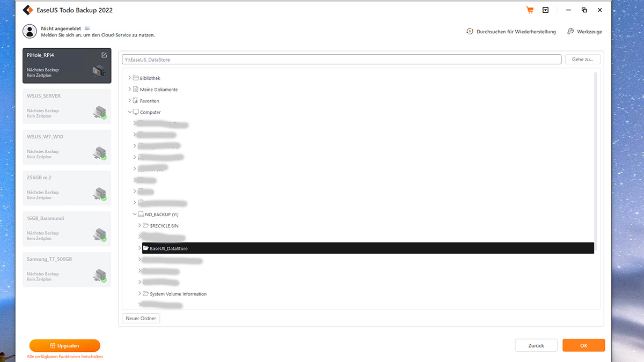Viewport: 644px width, 362px height.
Task: Confirm with the OK button
Action: [584, 345]
